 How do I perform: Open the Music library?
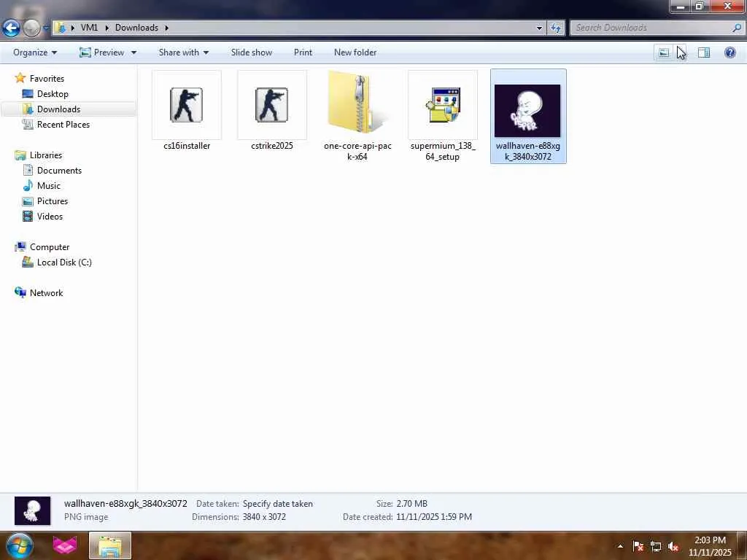point(49,186)
